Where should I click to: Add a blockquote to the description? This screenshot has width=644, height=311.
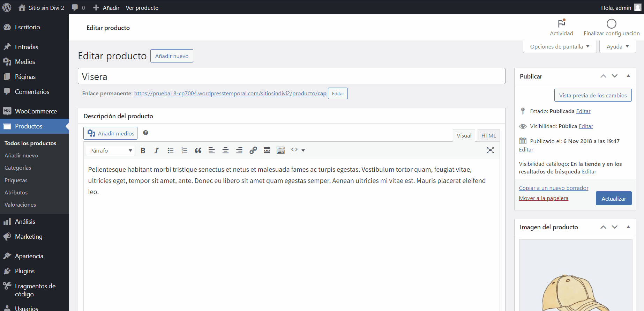pos(198,150)
